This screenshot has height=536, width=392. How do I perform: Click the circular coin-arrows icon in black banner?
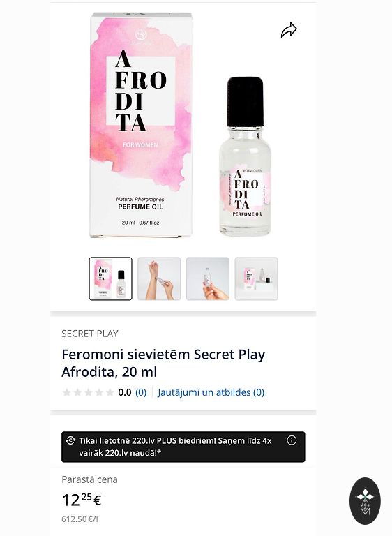pos(70,440)
